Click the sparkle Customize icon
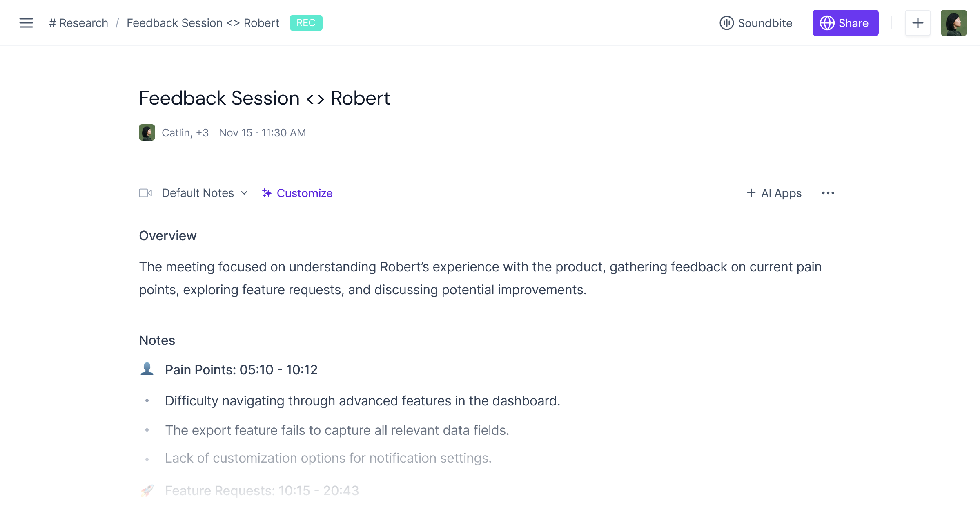The height and width of the screenshot is (510, 980). pyautogui.click(x=267, y=193)
